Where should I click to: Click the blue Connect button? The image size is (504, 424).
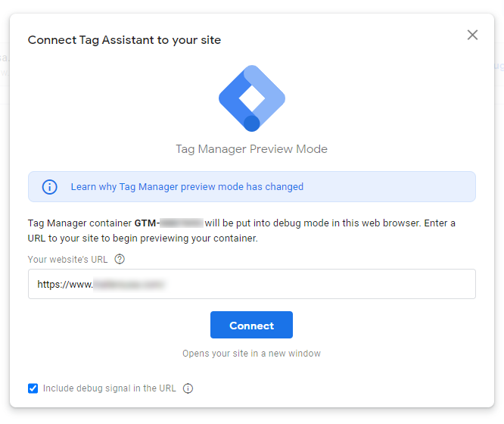251,325
